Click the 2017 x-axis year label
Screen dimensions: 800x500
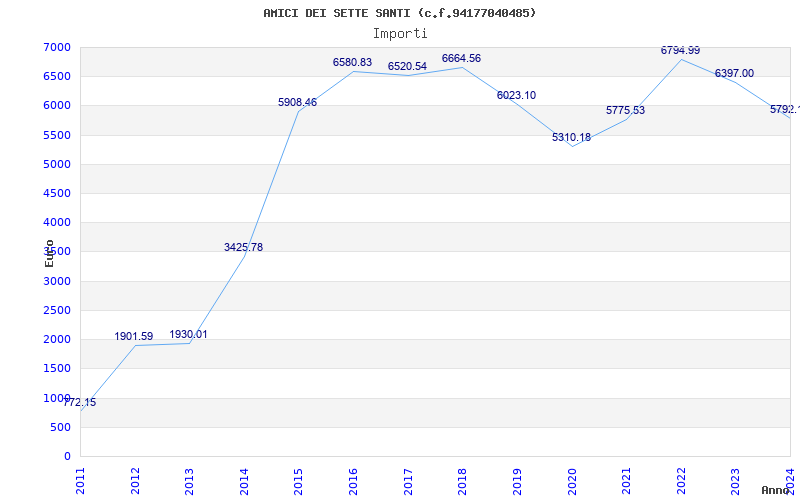click(408, 481)
